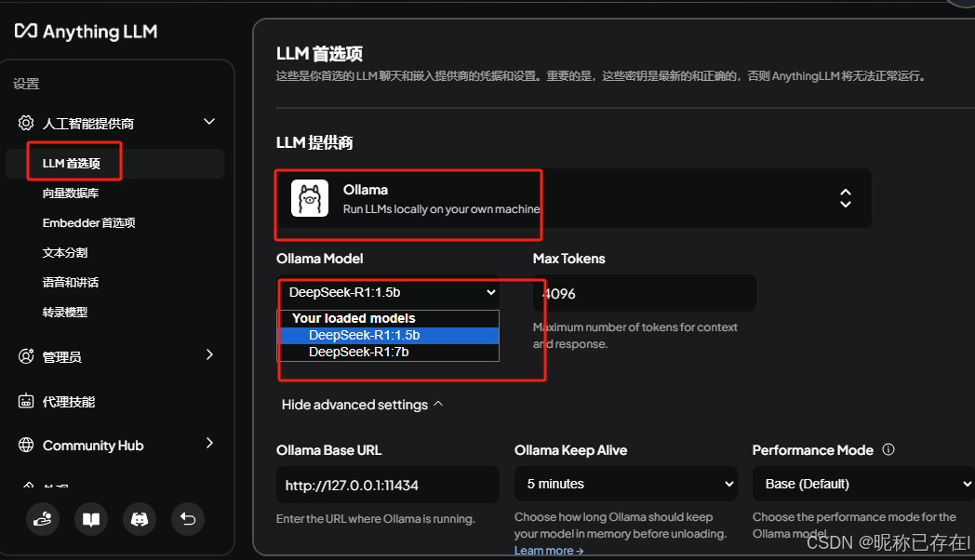Click the Max Tokens input field
Viewport: 975px width, 560px height.
[x=644, y=293]
